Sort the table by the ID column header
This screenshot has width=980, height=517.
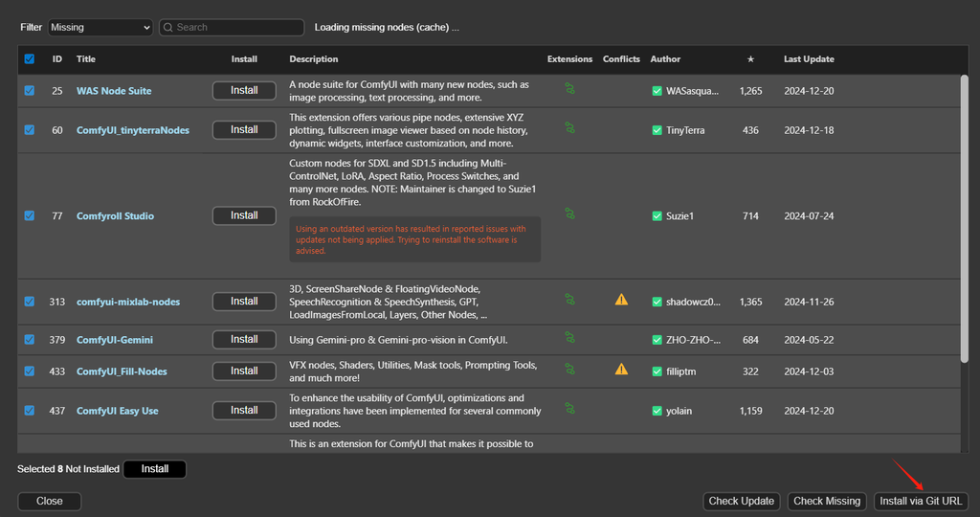tap(57, 59)
